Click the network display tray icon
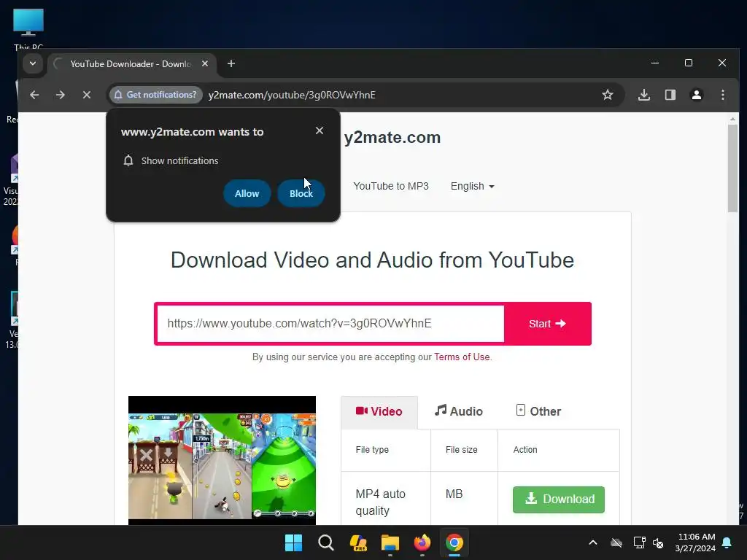 click(x=639, y=542)
